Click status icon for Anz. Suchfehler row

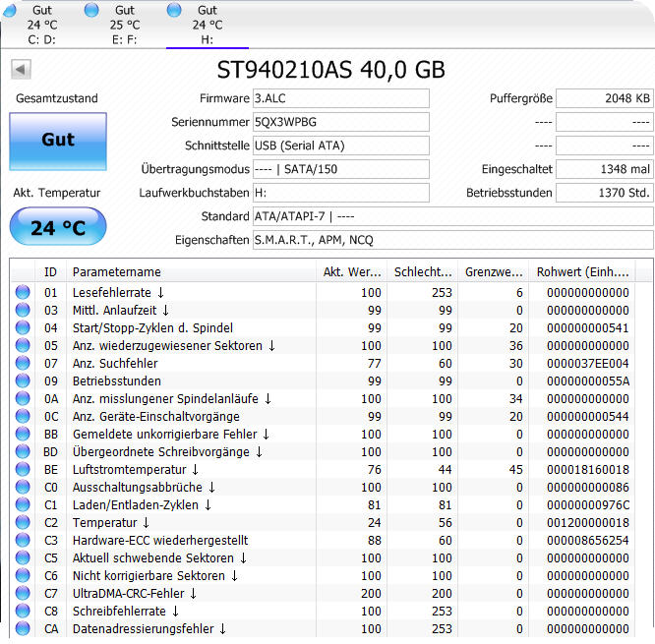point(23,363)
